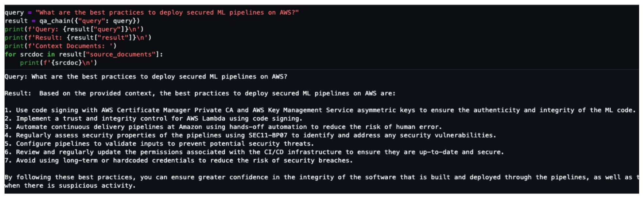This screenshot has height=198, width=644.
Task: Click output item 1 about code signing
Action: coord(320,110)
